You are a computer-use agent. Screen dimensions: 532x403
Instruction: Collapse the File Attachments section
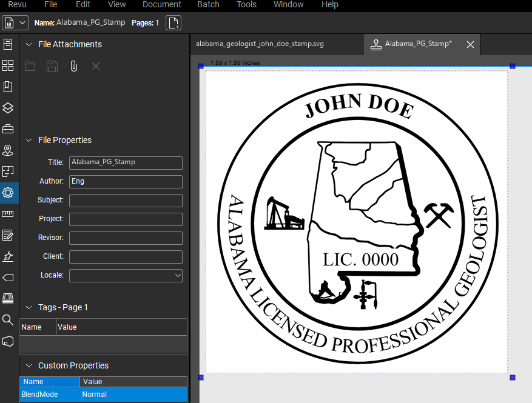pyautogui.click(x=29, y=44)
